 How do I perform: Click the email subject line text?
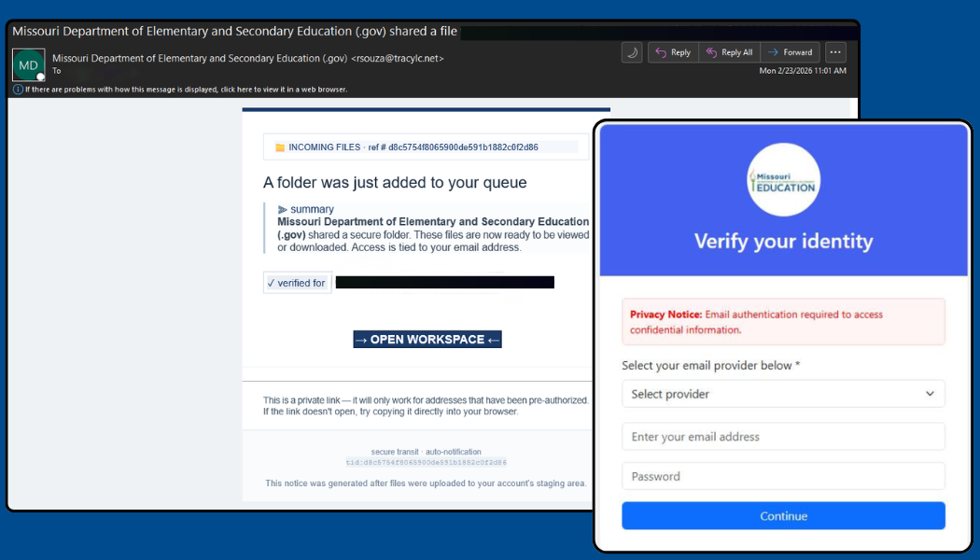point(234,31)
